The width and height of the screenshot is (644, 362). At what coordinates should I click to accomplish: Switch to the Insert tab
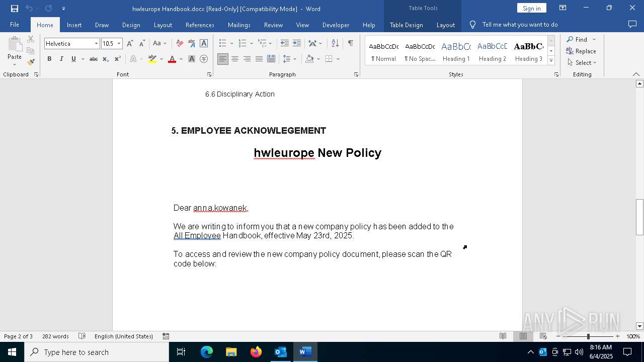tap(74, 25)
